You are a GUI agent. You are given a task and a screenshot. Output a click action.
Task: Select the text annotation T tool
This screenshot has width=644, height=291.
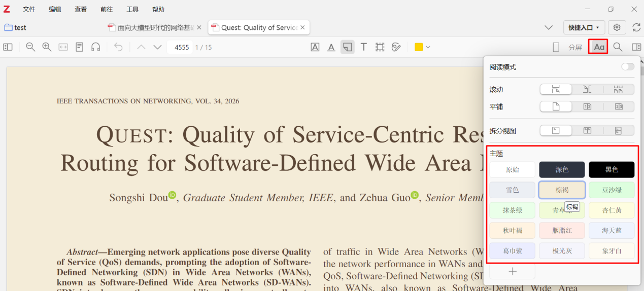(364, 47)
